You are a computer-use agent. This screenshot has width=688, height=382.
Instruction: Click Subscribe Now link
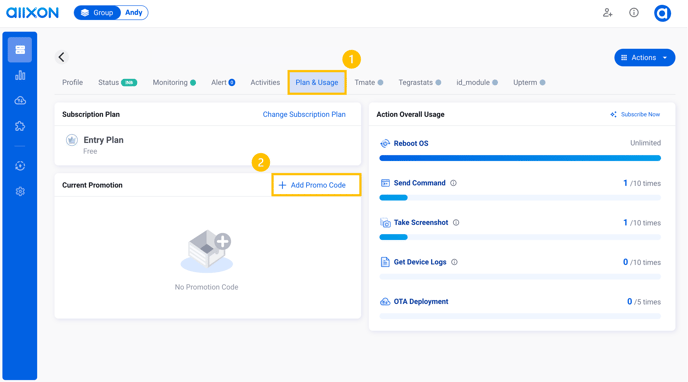tap(635, 114)
